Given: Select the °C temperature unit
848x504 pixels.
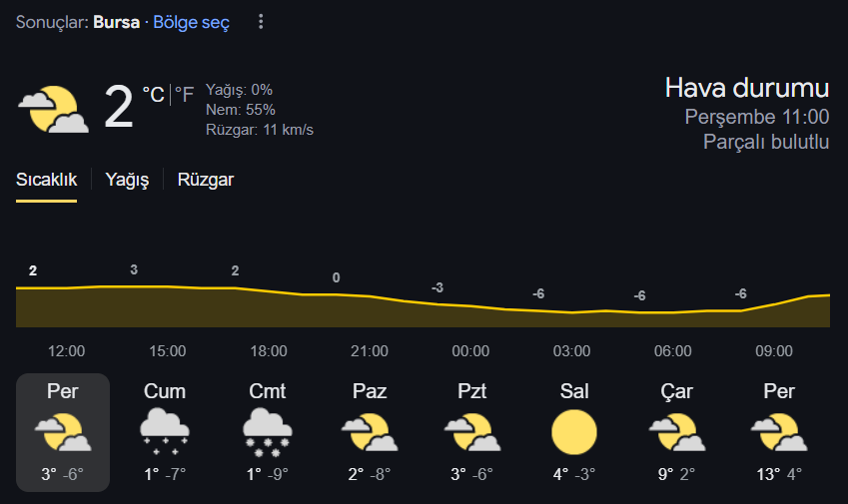Looking at the screenshot, I should (153, 95).
